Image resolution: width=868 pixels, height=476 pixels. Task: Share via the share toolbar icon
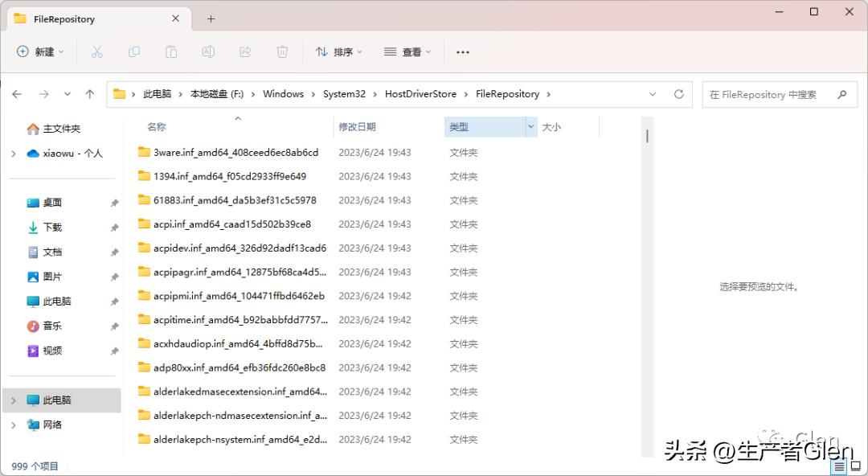pyautogui.click(x=245, y=51)
